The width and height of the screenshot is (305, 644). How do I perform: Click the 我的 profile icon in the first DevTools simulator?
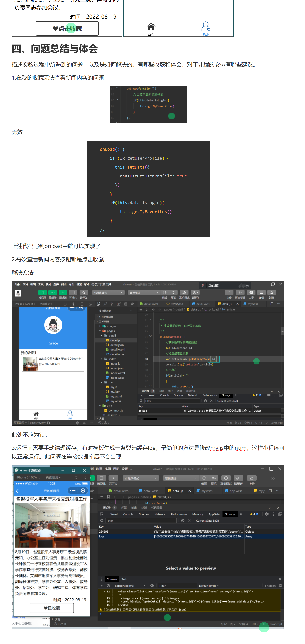pyautogui.click(x=70, y=414)
